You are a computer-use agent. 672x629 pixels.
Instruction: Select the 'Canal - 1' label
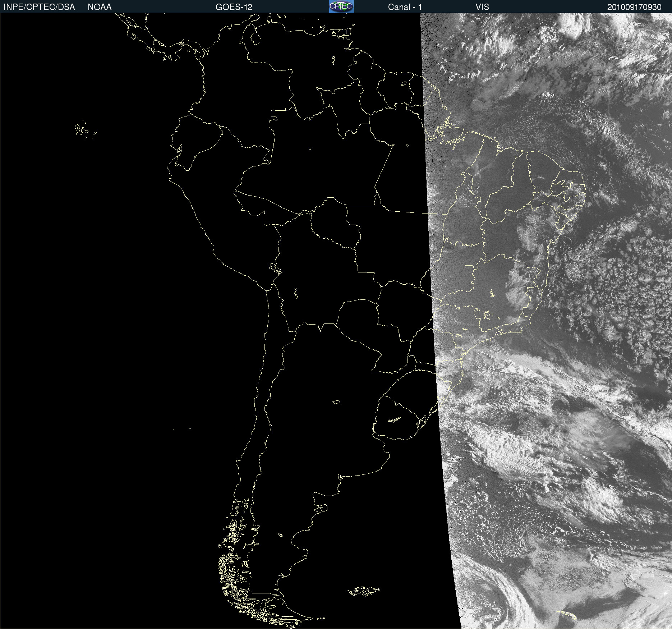point(405,7)
